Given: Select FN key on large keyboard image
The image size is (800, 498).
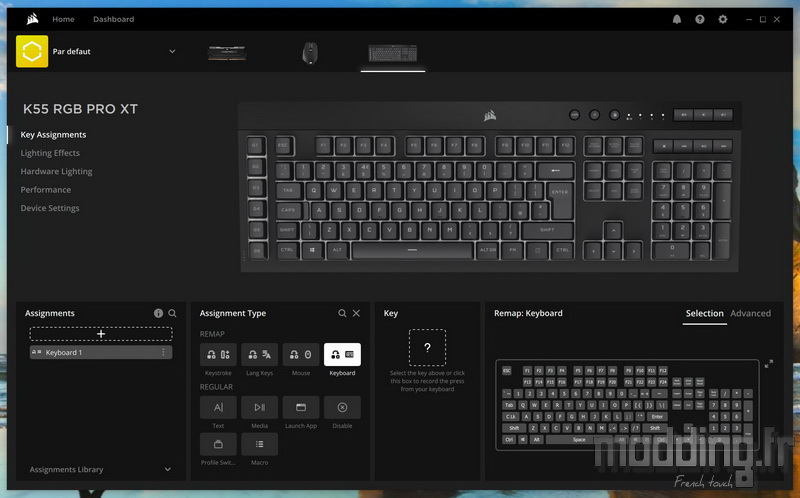Looking at the screenshot, I should tap(512, 250).
